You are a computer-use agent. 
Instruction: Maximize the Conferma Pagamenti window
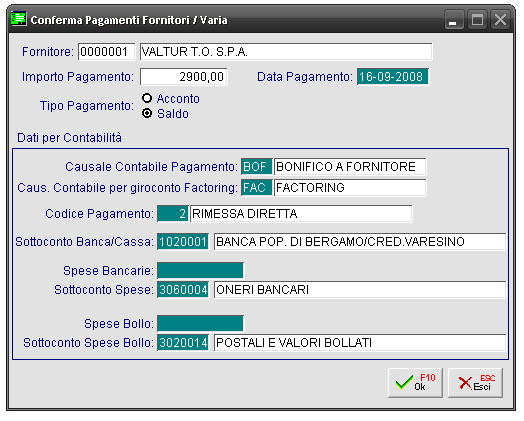pos(477,20)
